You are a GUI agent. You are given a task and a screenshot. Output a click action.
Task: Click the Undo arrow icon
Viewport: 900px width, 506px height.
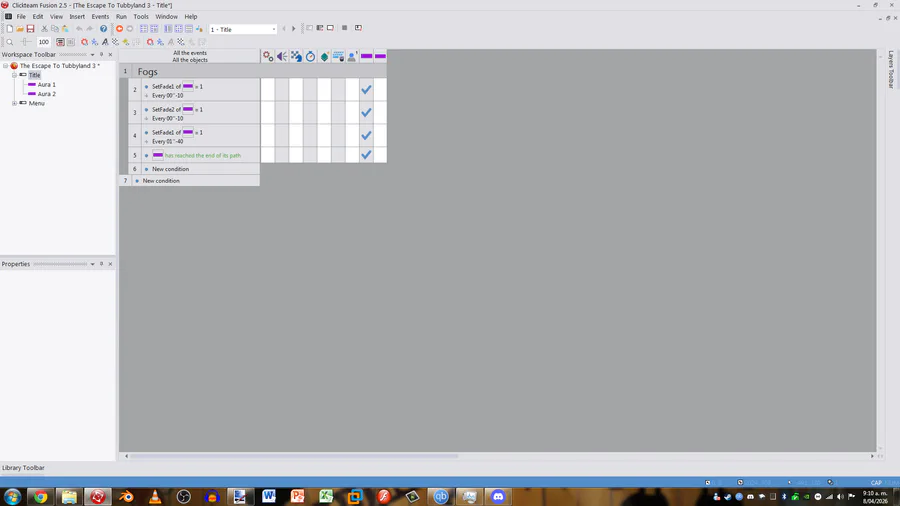[x=79, y=29]
